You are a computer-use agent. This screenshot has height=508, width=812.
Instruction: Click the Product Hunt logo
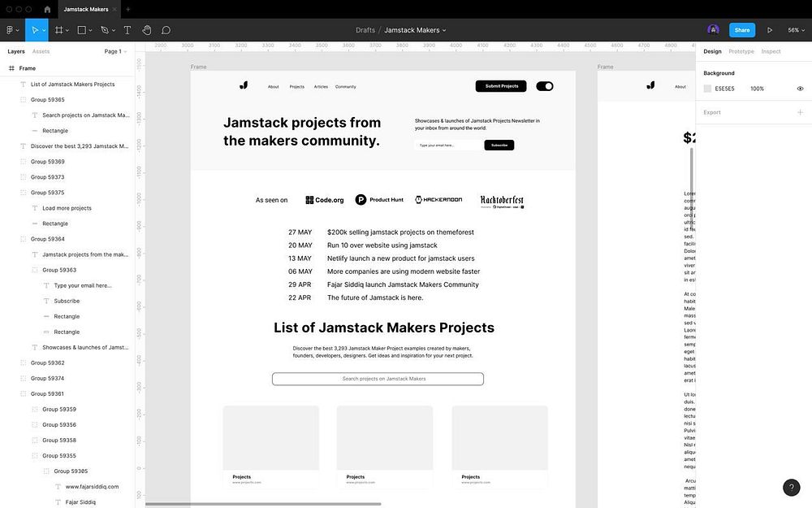click(x=379, y=200)
